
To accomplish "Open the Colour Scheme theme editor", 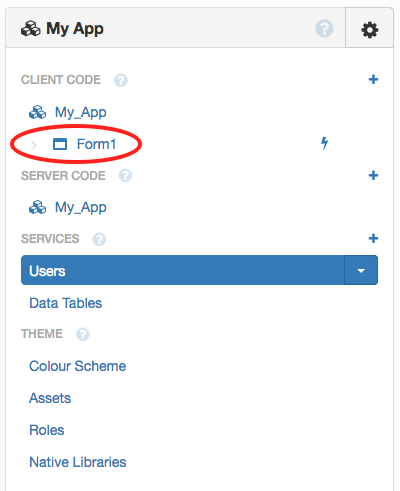I will [78, 366].
